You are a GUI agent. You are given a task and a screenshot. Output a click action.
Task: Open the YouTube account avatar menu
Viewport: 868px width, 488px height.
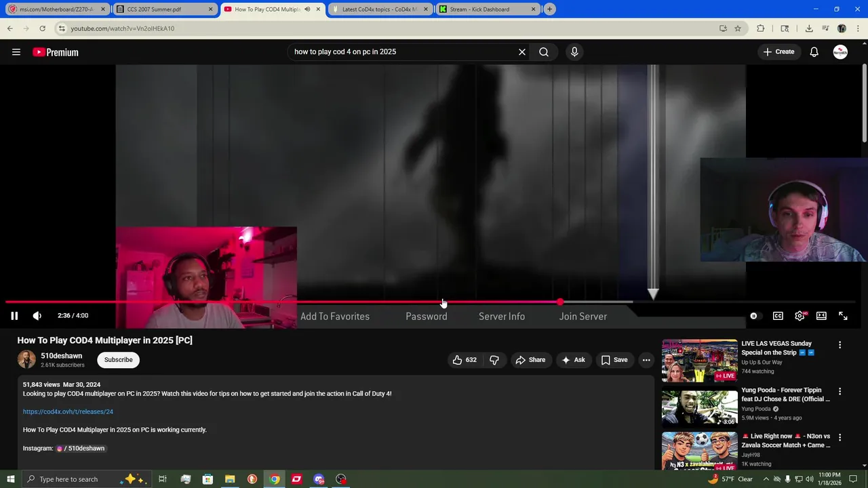840,52
